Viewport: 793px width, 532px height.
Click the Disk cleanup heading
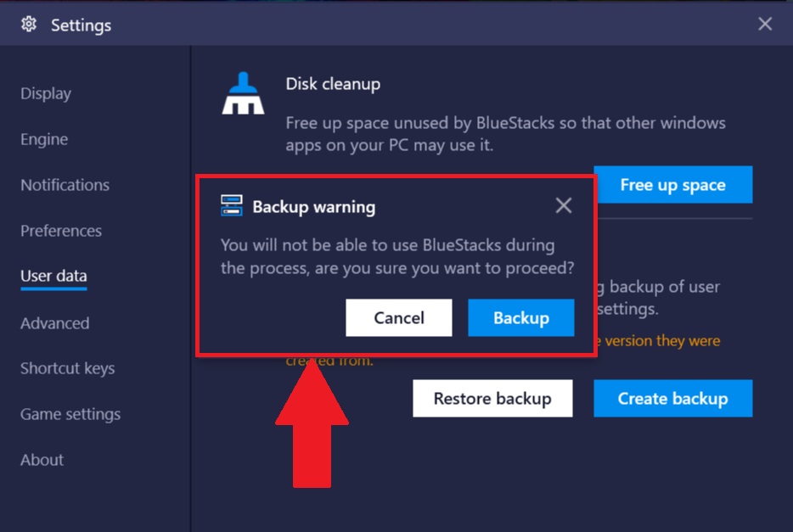[x=333, y=84]
